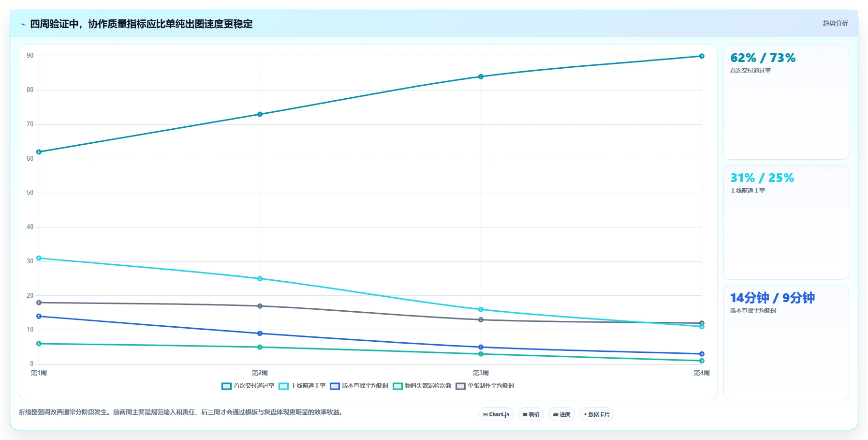Click the 第3周 x-axis label

tap(481, 373)
